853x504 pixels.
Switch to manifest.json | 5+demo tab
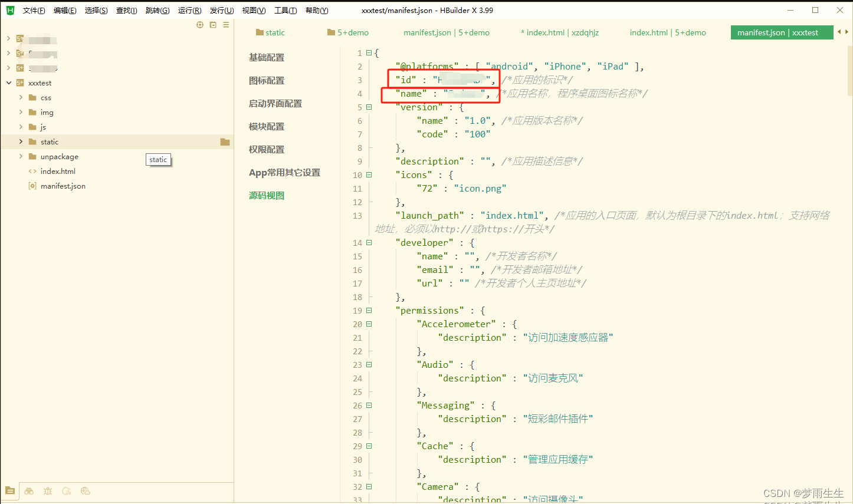pos(447,32)
